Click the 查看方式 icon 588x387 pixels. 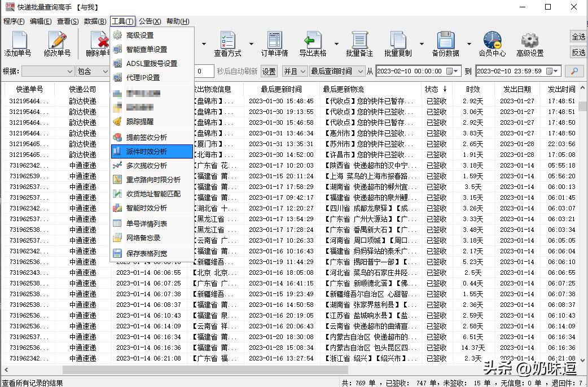pos(228,43)
